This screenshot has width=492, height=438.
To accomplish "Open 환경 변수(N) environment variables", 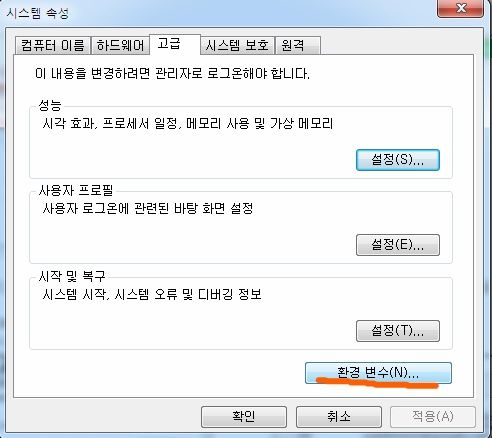I will (x=378, y=373).
